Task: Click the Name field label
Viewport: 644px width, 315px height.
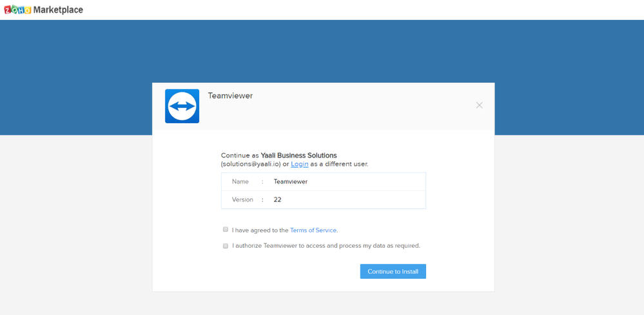Action: tap(240, 182)
